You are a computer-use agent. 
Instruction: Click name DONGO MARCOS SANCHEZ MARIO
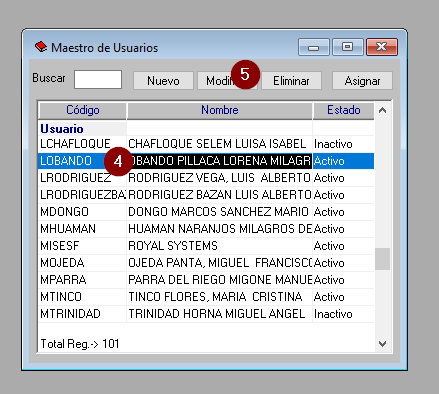(218, 212)
